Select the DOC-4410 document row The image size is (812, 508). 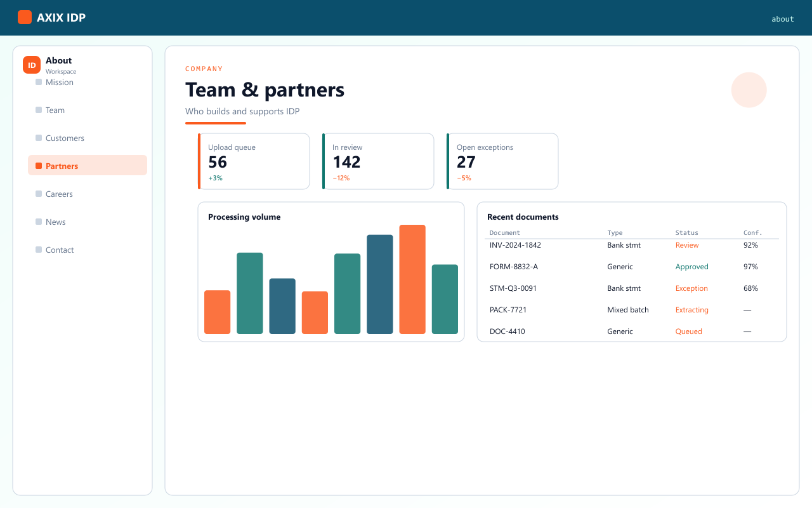click(632, 331)
